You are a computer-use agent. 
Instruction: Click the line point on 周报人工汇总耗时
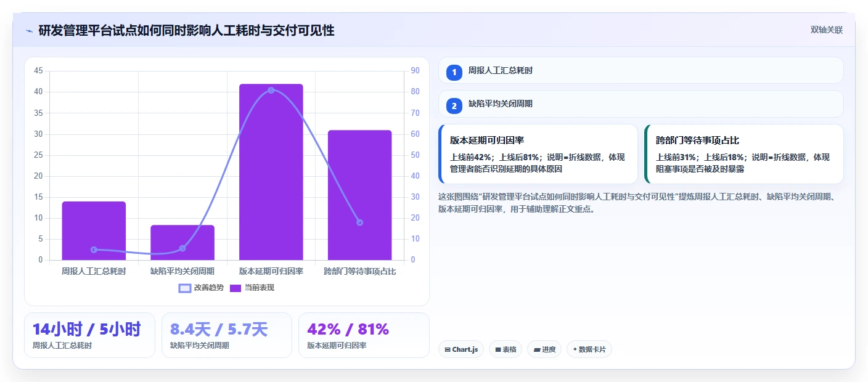(94, 250)
